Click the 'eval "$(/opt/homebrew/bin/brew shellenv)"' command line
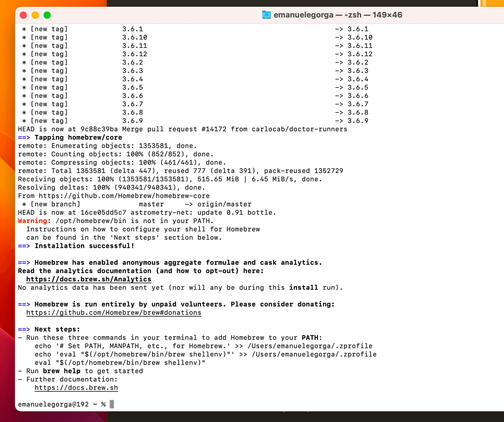The image size is (504, 422). pos(120,363)
